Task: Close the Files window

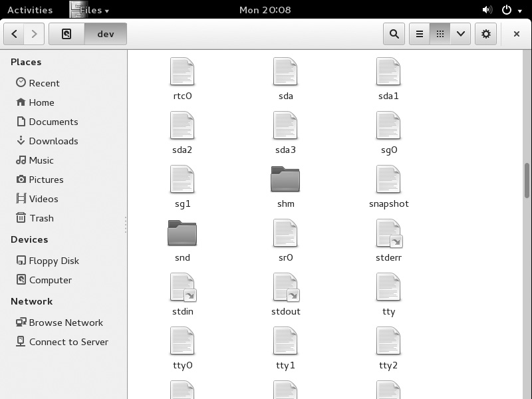Action: pyautogui.click(x=517, y=34)
